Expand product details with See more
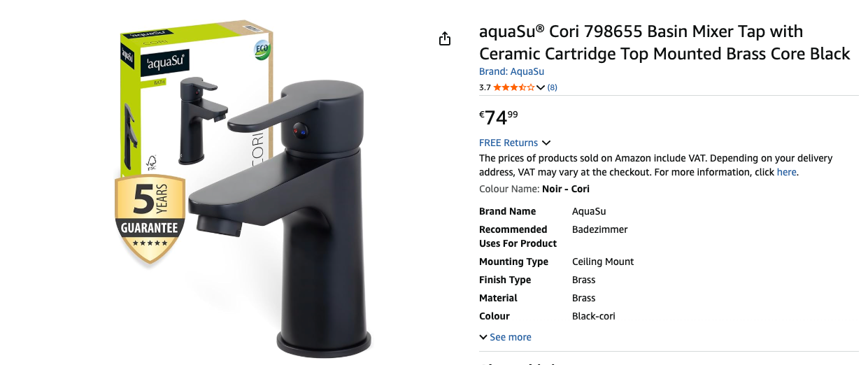Image resolution: width=868 pixels, height=365 pixels. coord(505,337)
